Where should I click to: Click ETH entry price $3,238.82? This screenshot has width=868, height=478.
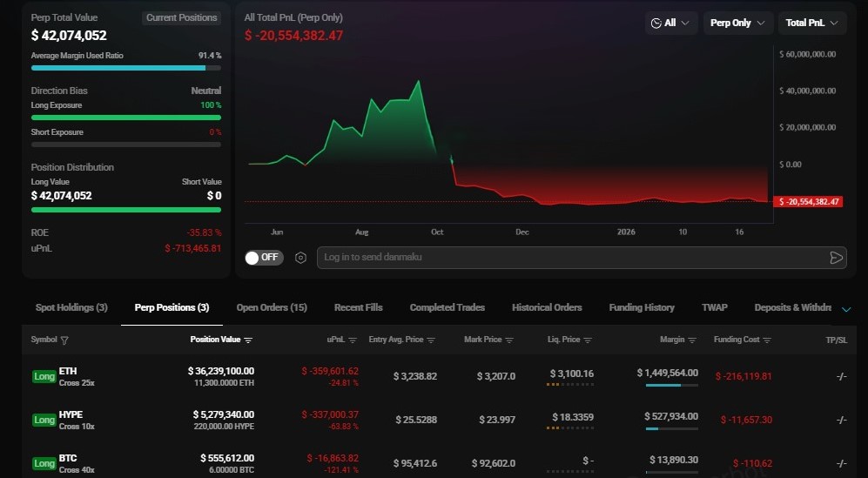(x=415, y=377)
